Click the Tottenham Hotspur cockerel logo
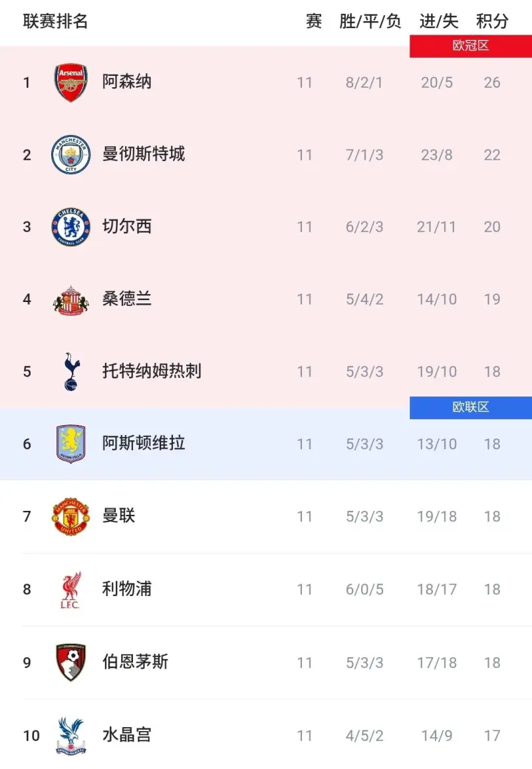Screen dimensions: 532x769 pos(70,372)
